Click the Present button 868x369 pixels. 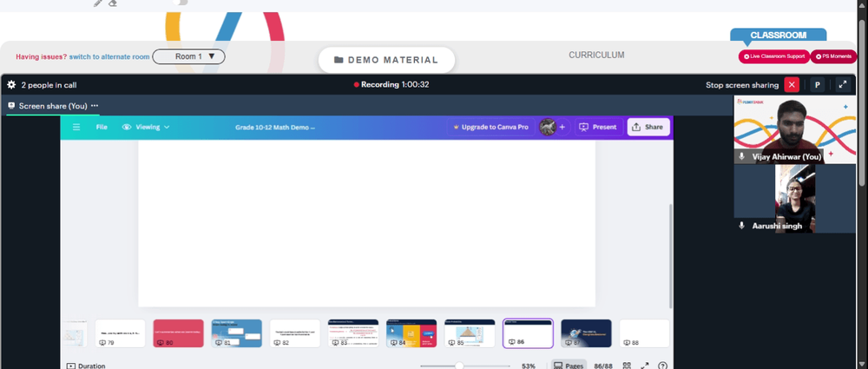[x=598, y=127]
